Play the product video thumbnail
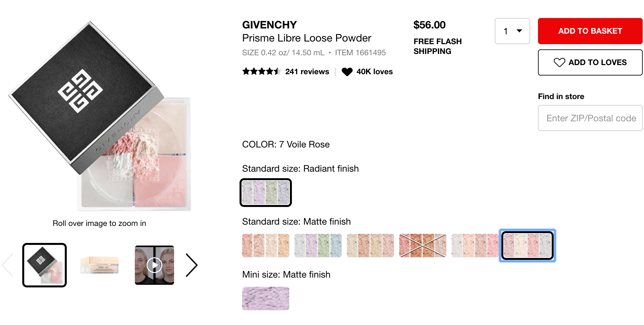The image size is (644, 325). 154,265
